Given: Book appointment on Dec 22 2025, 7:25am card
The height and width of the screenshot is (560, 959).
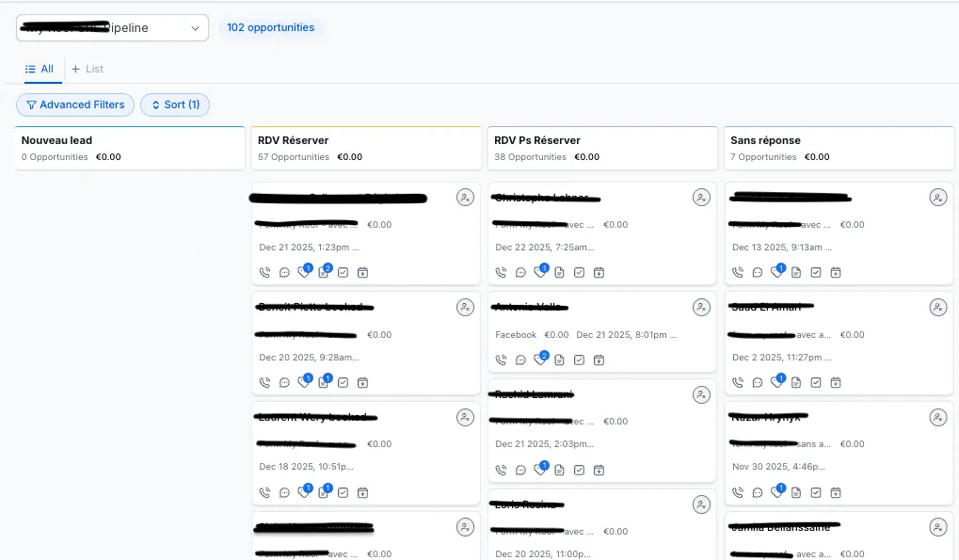Looking at the screenshot, I should (599, 273).
